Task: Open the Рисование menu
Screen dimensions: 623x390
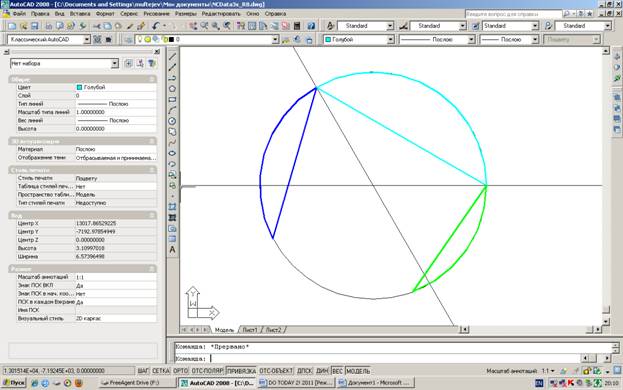Action: click(156, 14)
